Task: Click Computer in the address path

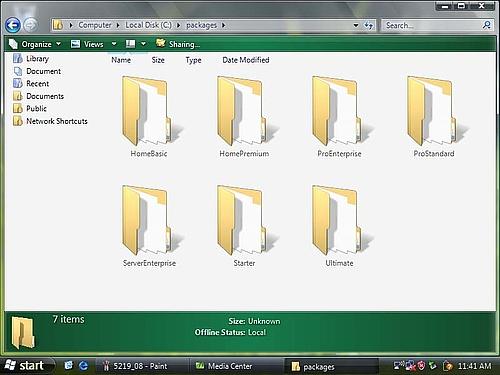Action: (95, 25)
